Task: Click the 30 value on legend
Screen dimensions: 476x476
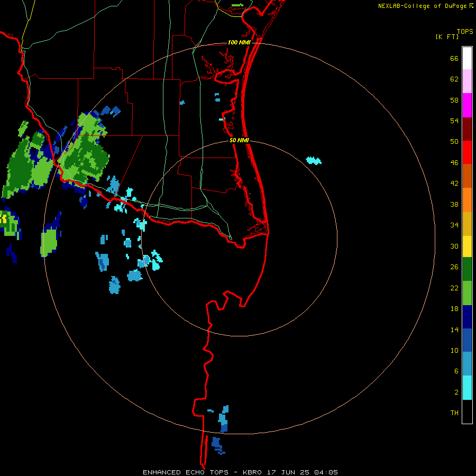Action: click(454, 246)
